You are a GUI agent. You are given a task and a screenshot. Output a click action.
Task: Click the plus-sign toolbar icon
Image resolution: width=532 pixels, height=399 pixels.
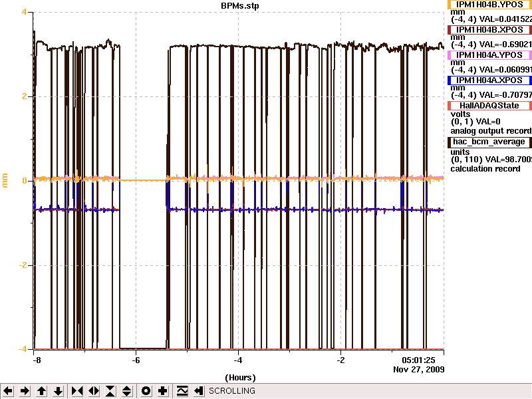pyautogui.click(x=162, y=391)
